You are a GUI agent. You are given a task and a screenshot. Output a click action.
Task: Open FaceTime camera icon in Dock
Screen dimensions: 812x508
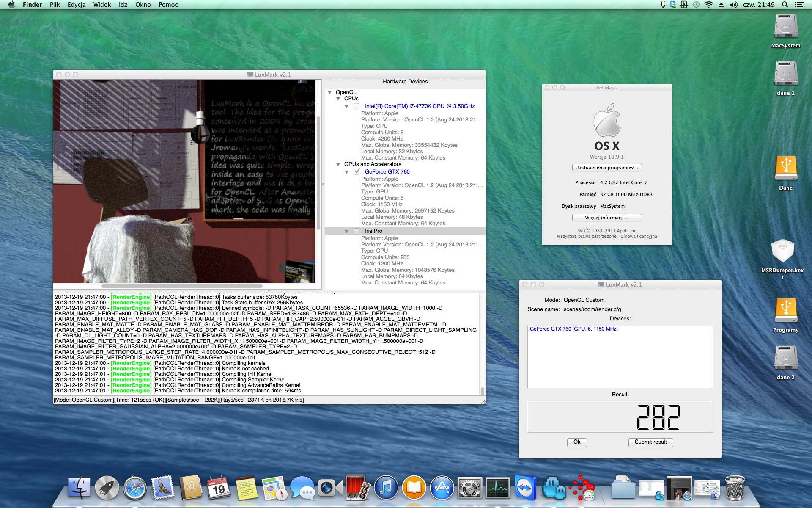[x=330, y=488]
